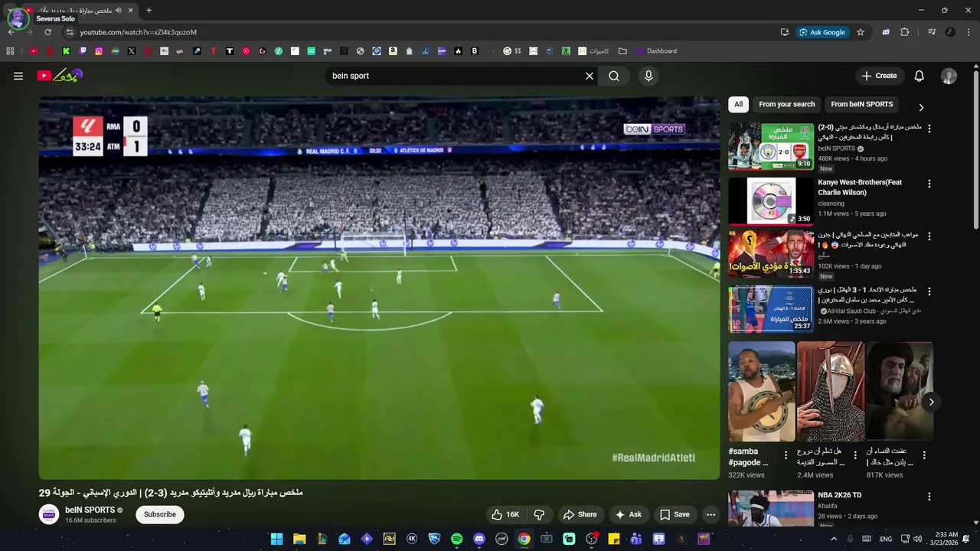Open the YouTube account avatar menu

coord(949,76)
